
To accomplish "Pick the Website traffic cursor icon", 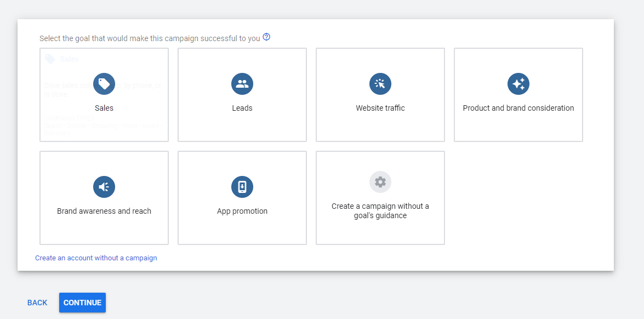I will pyautogui.click(x=380, y=84).
